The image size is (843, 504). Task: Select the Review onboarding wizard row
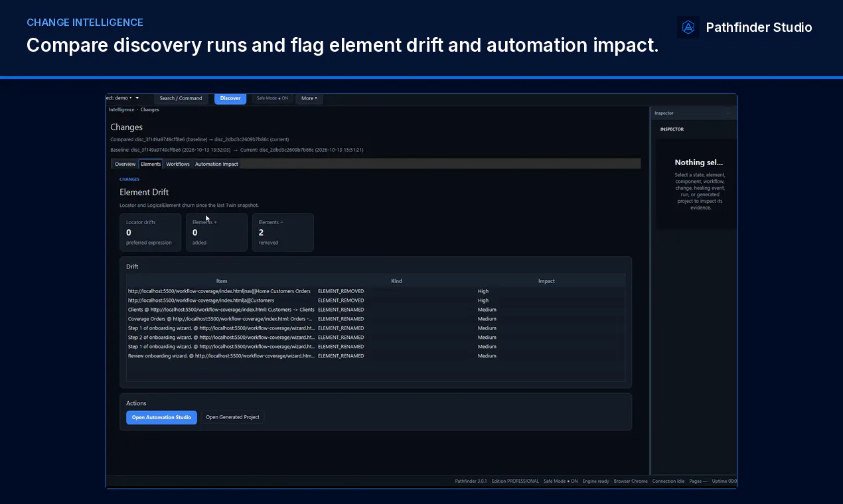(x=376, y=356)
